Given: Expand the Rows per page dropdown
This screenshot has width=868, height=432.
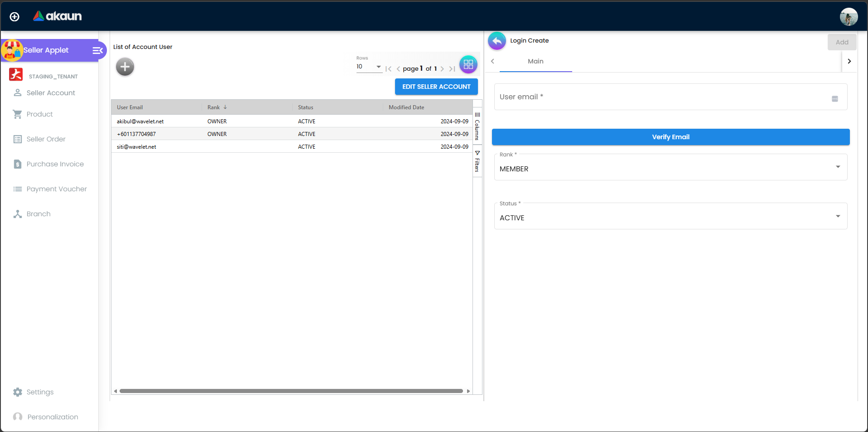Looking at the screenshot, I should (x=369, y=67).
